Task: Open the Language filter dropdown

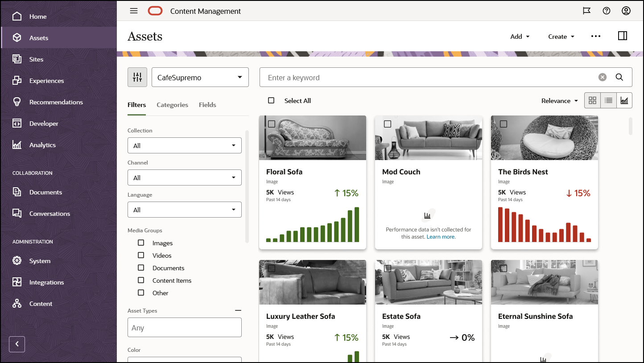Action: coord(185,210)
